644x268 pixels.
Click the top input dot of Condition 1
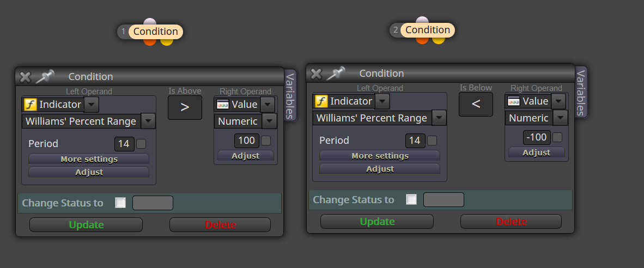(x=150, y=22)
